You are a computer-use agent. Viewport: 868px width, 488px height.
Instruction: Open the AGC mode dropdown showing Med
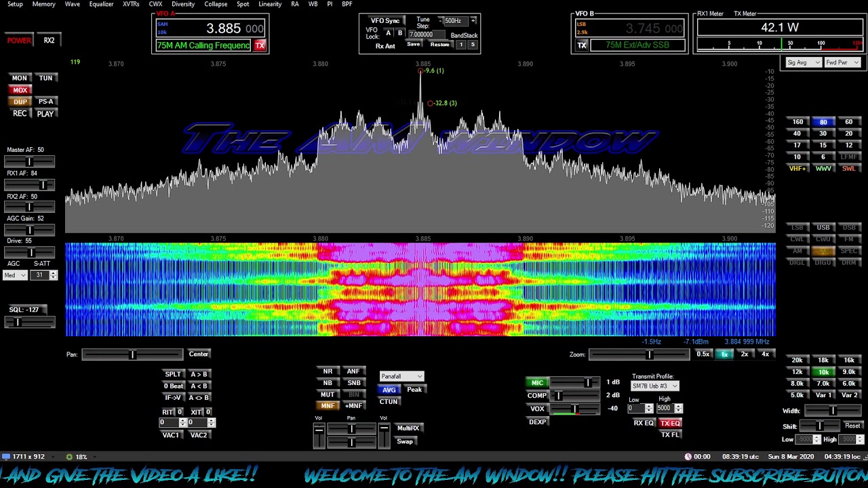[x=15, y=275]
